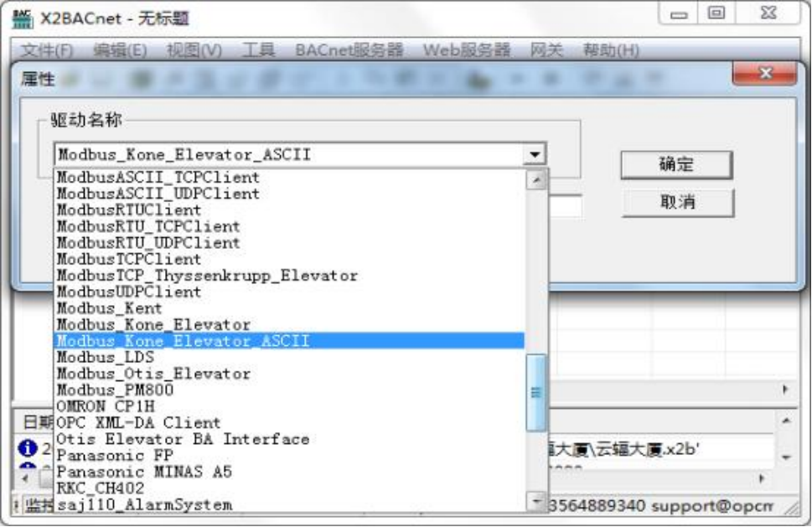The width and height of the screenshot is (812, 527).
Task: Choose Modbus_Kone_Elevator driver
Action: 289,324
